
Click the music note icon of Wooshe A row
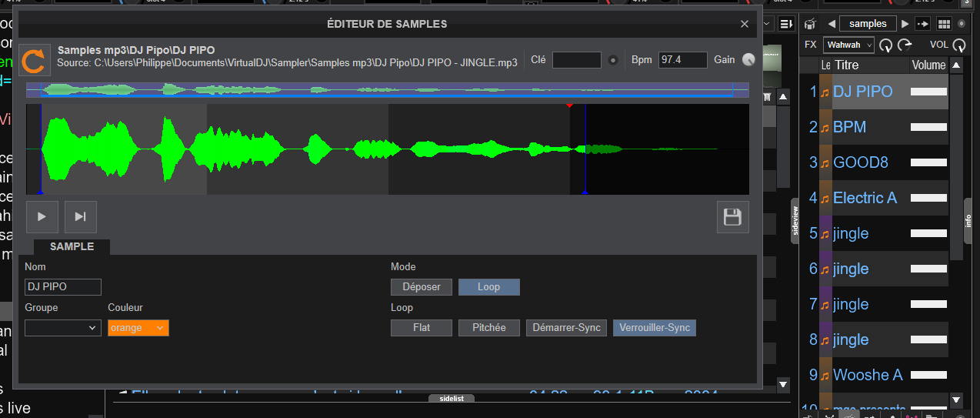[825, 375]
